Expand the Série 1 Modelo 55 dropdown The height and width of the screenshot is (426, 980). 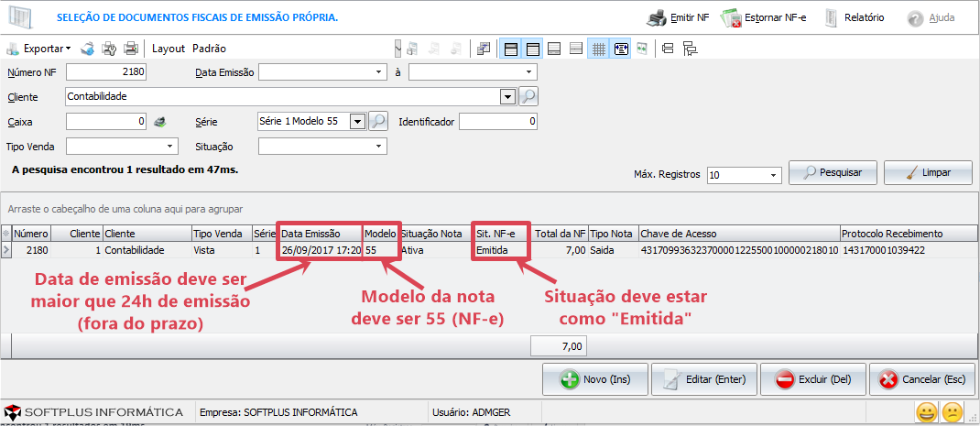point(357,121)
